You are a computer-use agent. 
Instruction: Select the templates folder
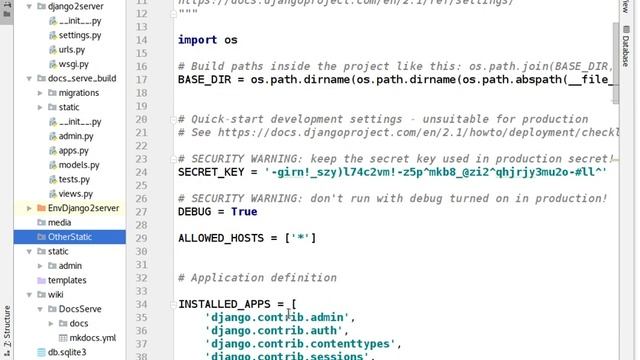coord(67,280)
